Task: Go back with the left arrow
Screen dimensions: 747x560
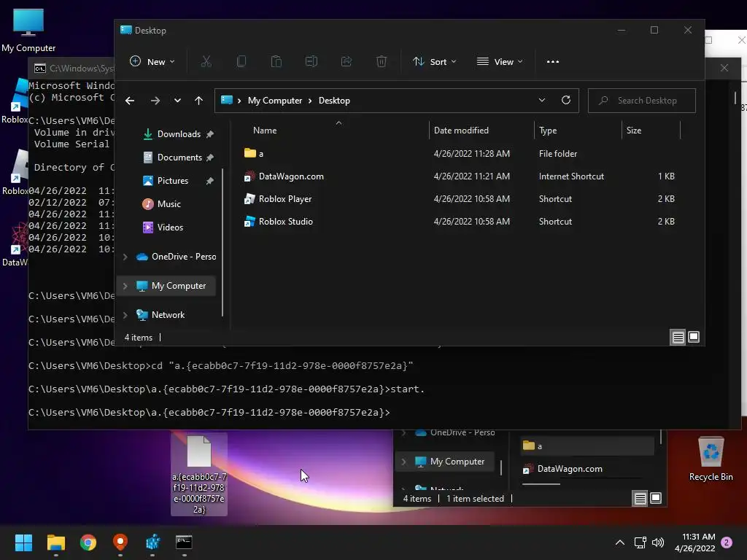Action: [130, 101]
